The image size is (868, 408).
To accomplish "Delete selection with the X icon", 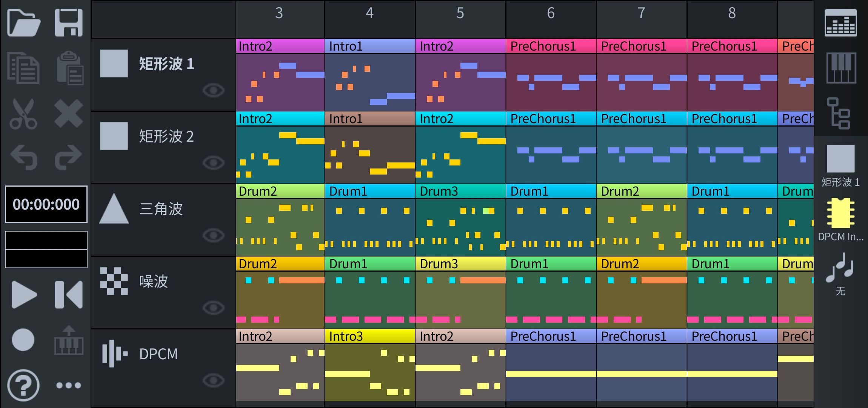I will tap(69, 113).
